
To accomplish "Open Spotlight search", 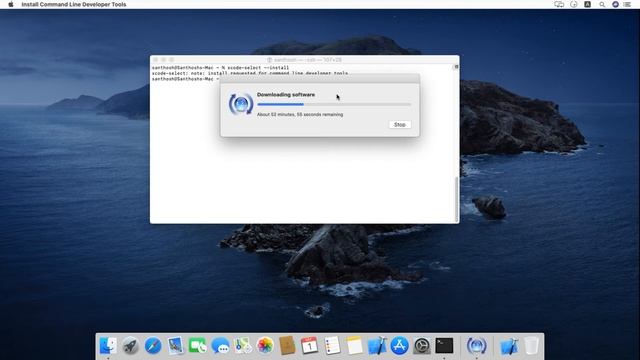I will point(602,4).
